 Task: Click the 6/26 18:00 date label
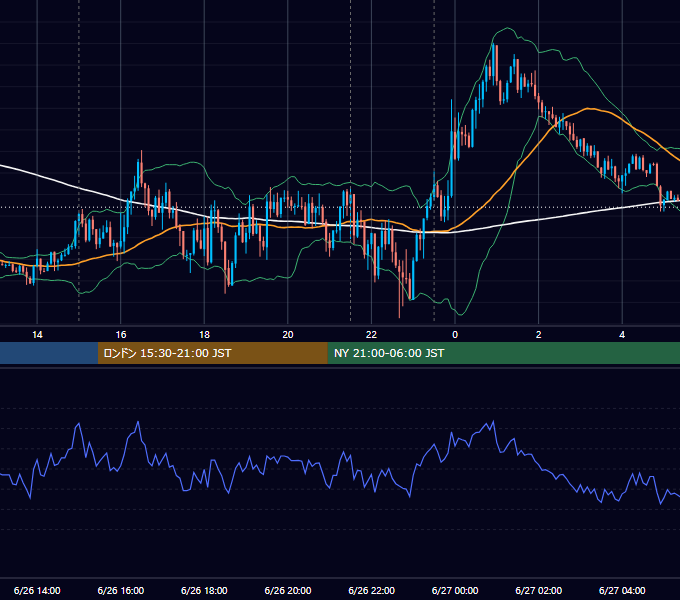point(204,590)
